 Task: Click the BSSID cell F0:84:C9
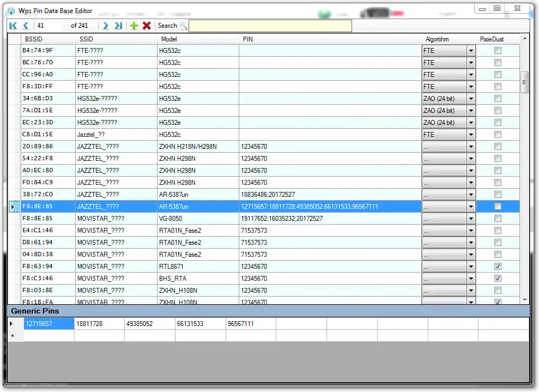[48, 182]
